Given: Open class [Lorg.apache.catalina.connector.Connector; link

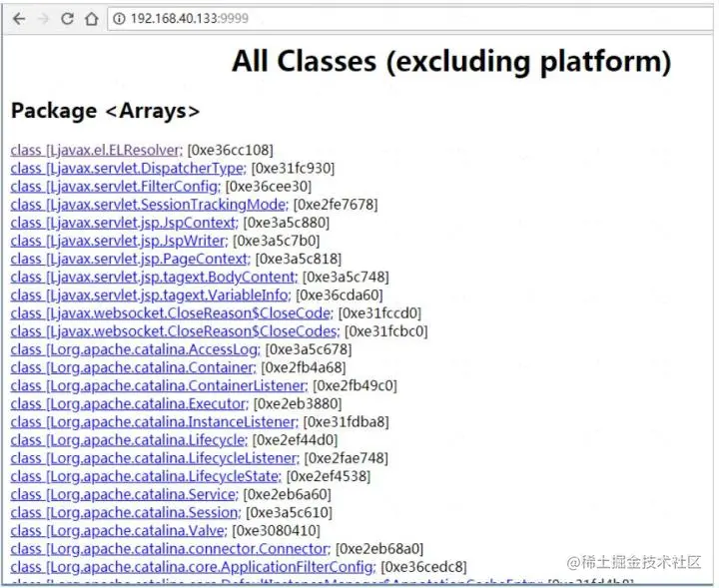Looking at the screenshot, I should tap(171, 549).
